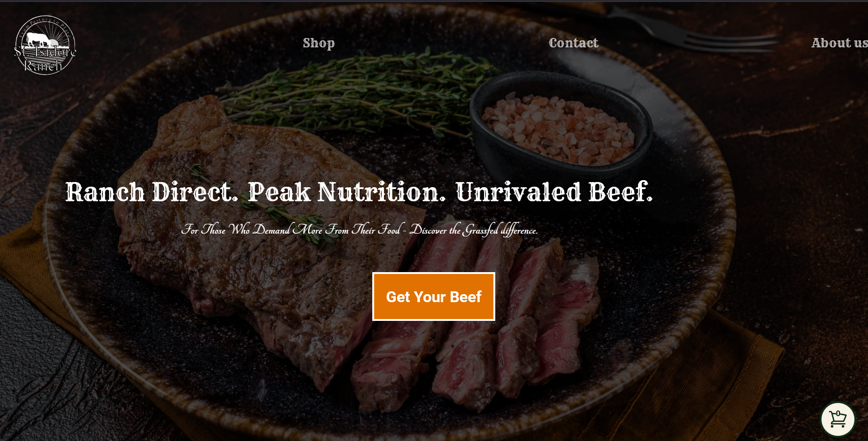Click the words Peak Nutrition in the headline
The image size is (868, 441).
coord(346,192)
